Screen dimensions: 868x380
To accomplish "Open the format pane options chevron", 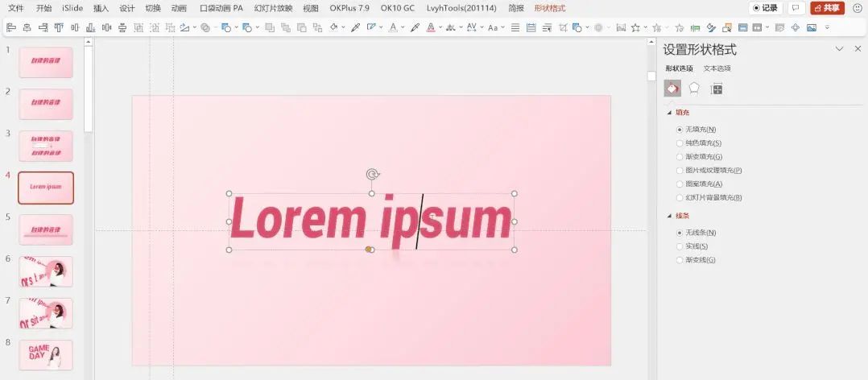I will [x=839, y=49].
